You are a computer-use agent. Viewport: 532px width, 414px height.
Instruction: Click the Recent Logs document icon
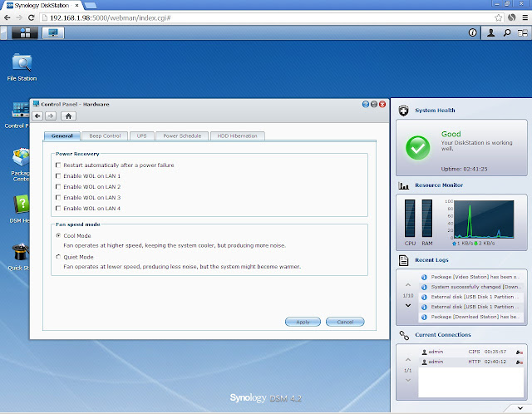(x=403, y=260)
